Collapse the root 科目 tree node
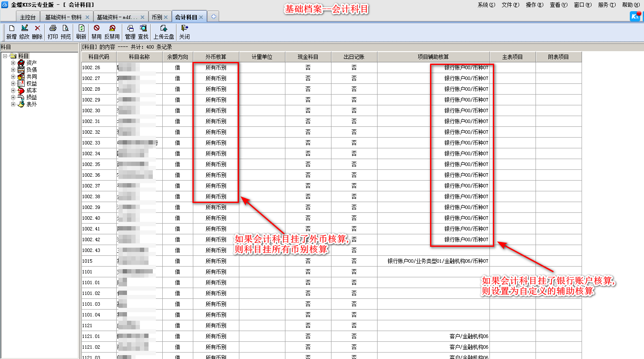The image size is (644, 359). (5, 56)
